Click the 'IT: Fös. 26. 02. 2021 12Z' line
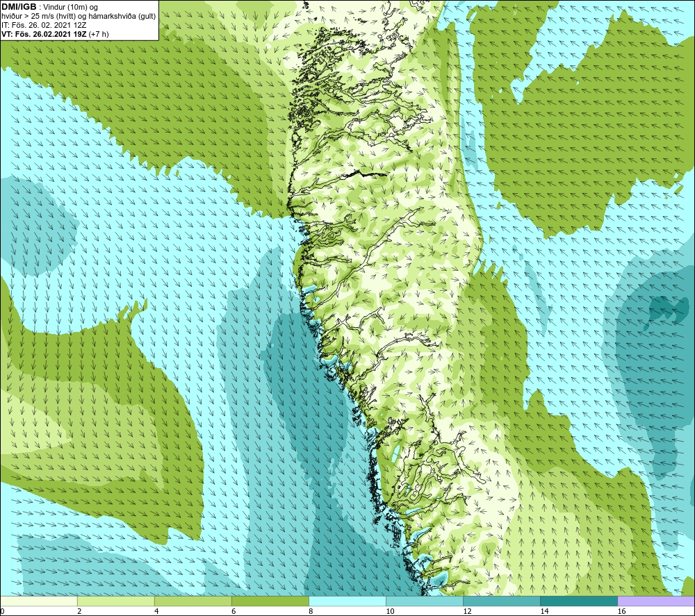 pyautogui.click(x=44, y=25)
